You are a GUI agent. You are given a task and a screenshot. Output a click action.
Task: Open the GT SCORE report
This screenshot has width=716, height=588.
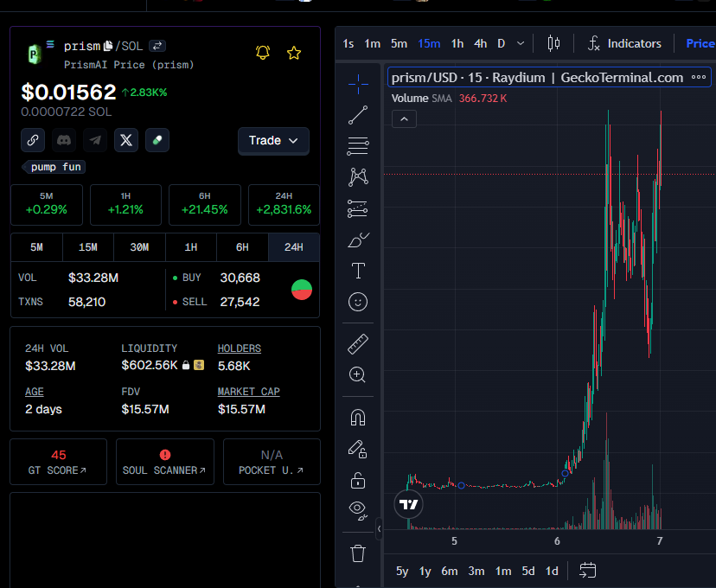58,462
